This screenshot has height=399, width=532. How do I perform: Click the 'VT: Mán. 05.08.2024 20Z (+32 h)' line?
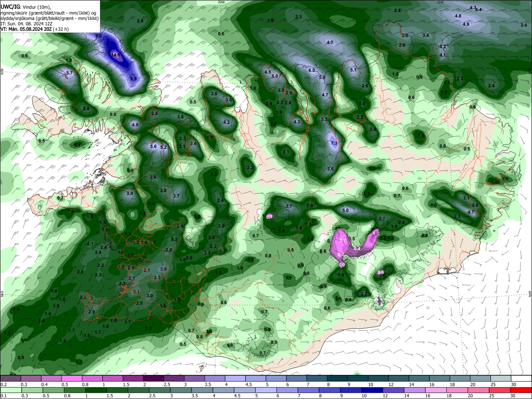click(x=34, y=29)
